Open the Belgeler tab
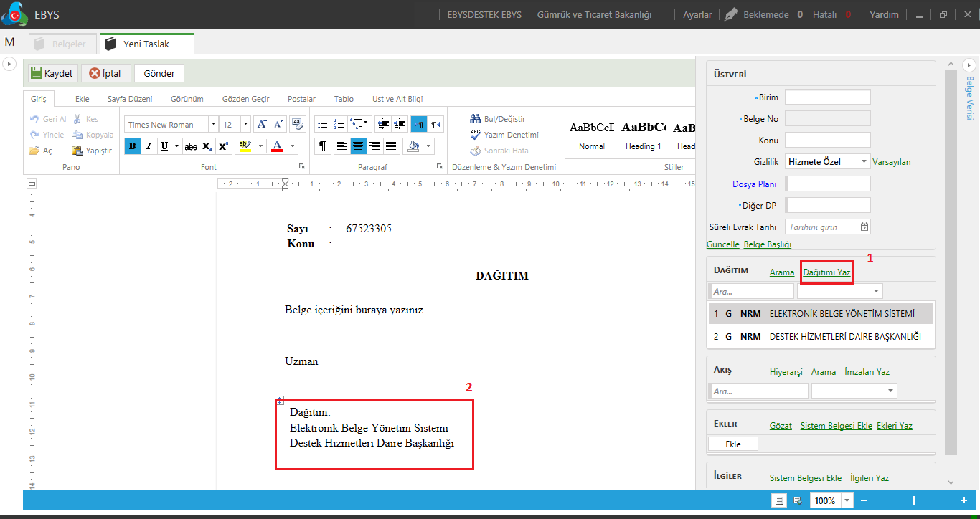 (62, 44)
